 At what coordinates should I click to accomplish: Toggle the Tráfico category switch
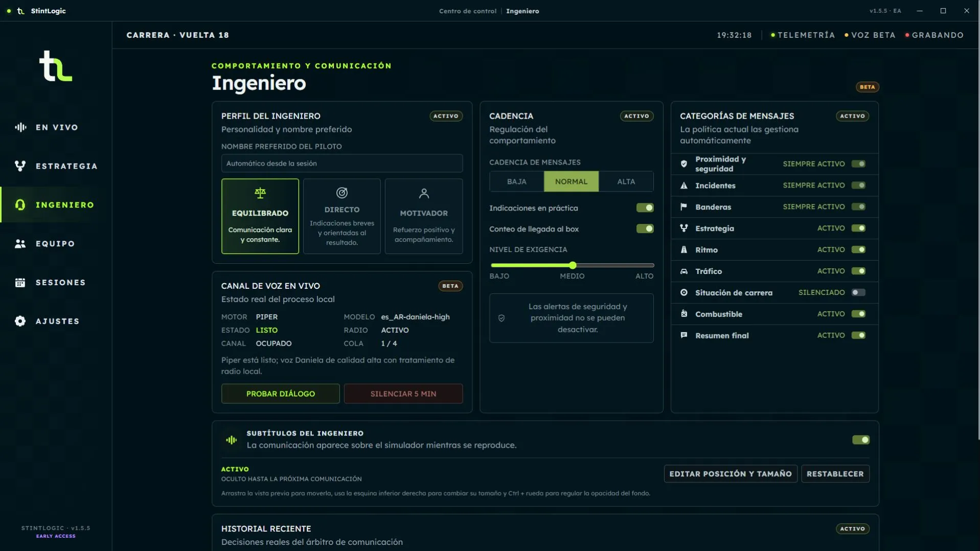click(x=858, y=271)
